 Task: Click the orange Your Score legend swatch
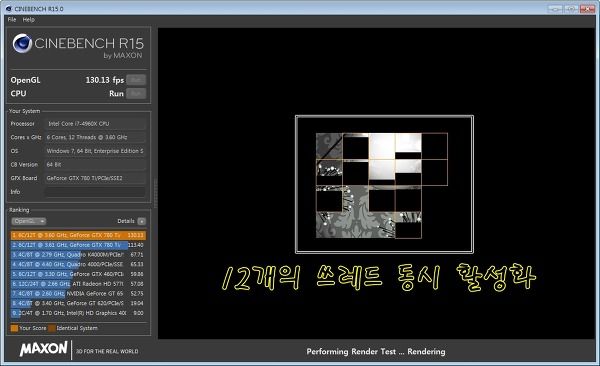click(14, 328)
